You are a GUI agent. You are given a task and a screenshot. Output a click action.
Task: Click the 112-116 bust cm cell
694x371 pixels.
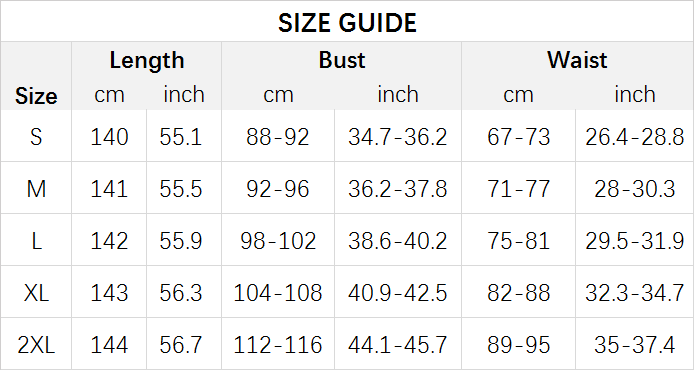coord(278,345)
